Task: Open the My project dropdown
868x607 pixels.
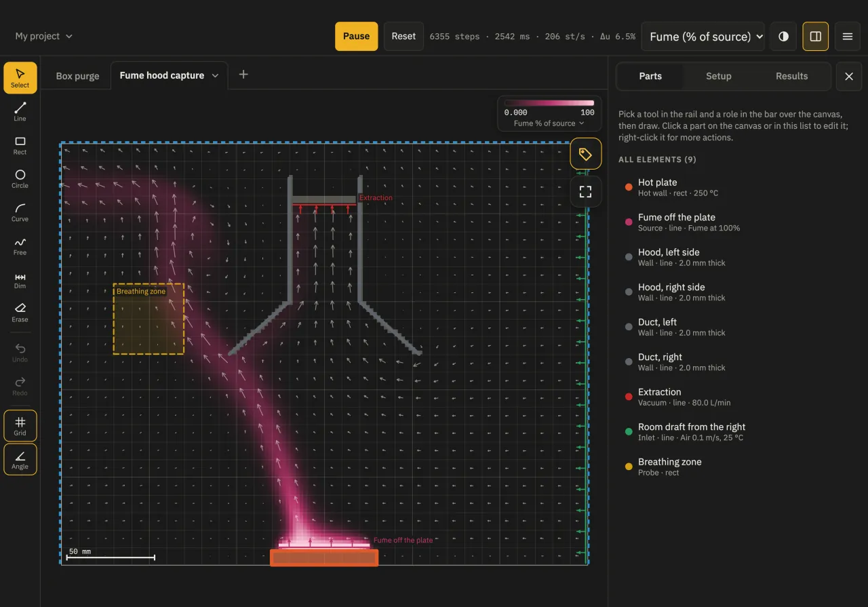Action: [44, 37]
